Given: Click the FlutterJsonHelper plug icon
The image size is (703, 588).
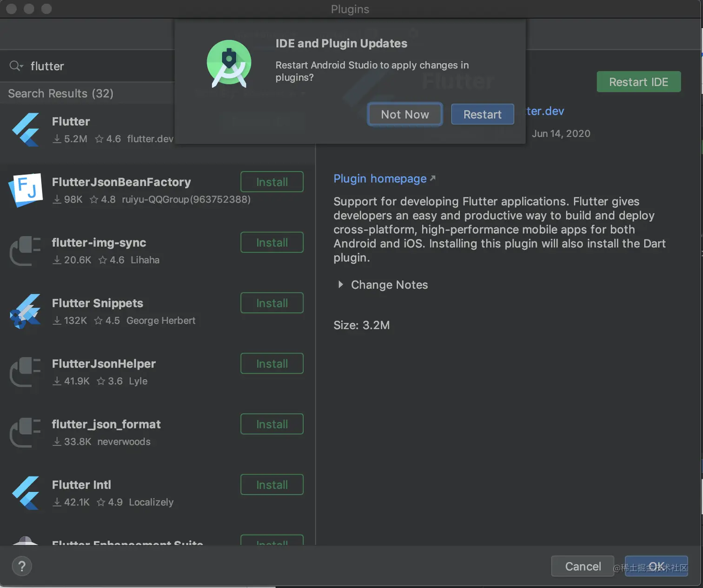Looking at the screenshot, I should coord(25,372).
